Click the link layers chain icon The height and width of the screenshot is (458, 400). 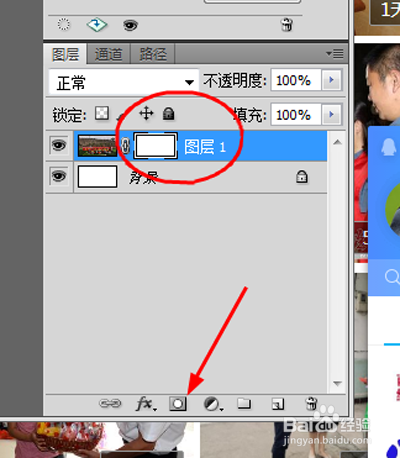click(110, 404)
